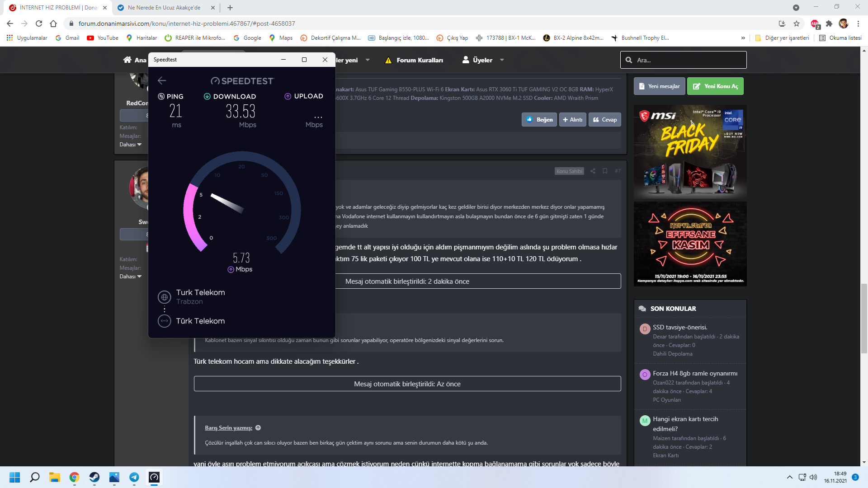
Task: Click the Telegram icon in the taskbar
Action: tap(134, 477)
